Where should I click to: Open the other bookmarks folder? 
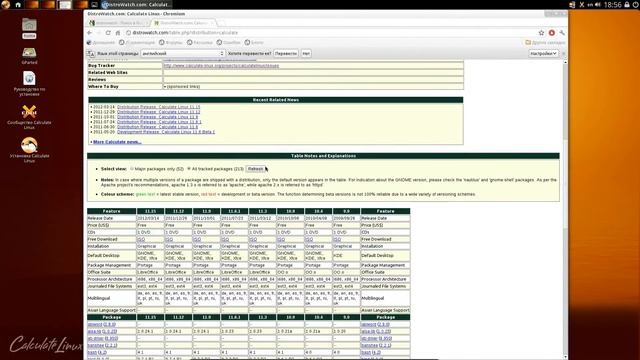545,42
